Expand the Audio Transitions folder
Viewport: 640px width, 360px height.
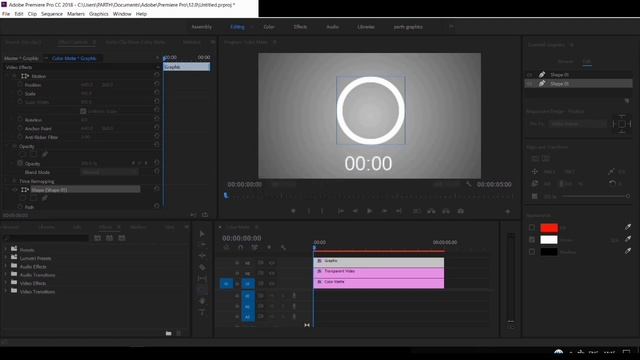pyautogui.click(x=5, y=274)
